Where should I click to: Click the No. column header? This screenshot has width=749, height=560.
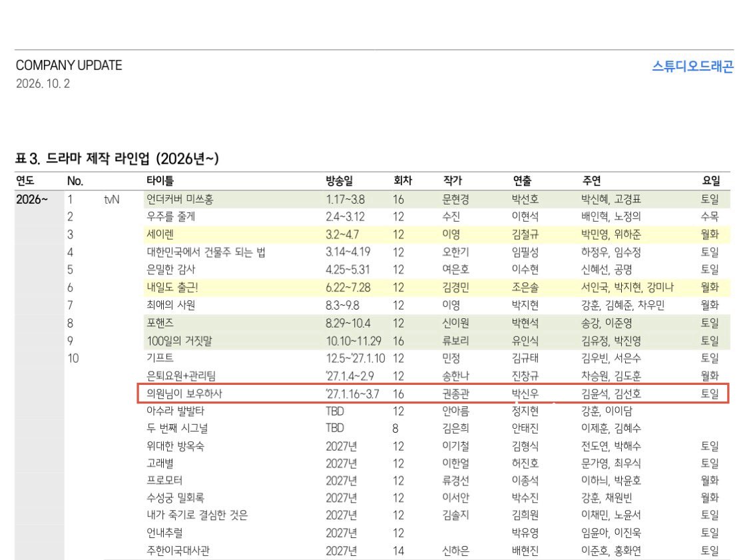click(75, 181)
